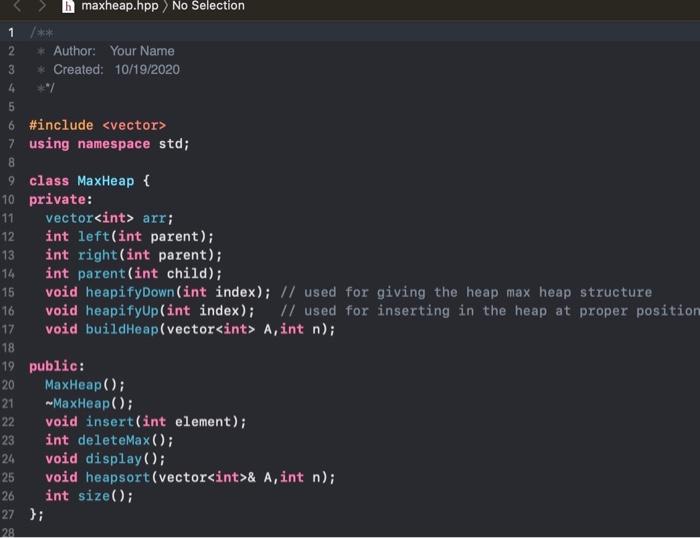Click the 'element' parameter on line 22

pos(203,421)
